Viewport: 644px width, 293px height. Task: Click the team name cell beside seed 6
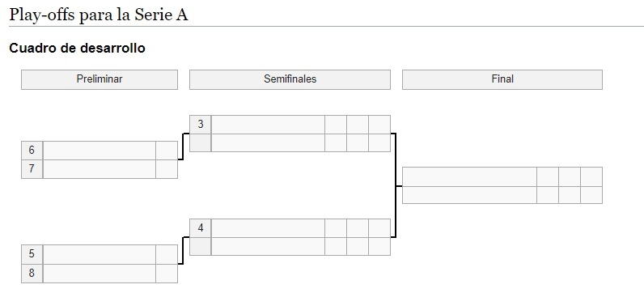pyautogui.click(x=100, y=151)
